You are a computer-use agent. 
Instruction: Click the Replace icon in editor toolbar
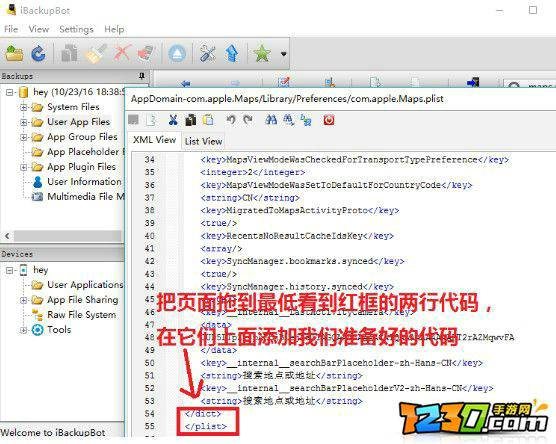pyautogui.click(x=306, y=120)
